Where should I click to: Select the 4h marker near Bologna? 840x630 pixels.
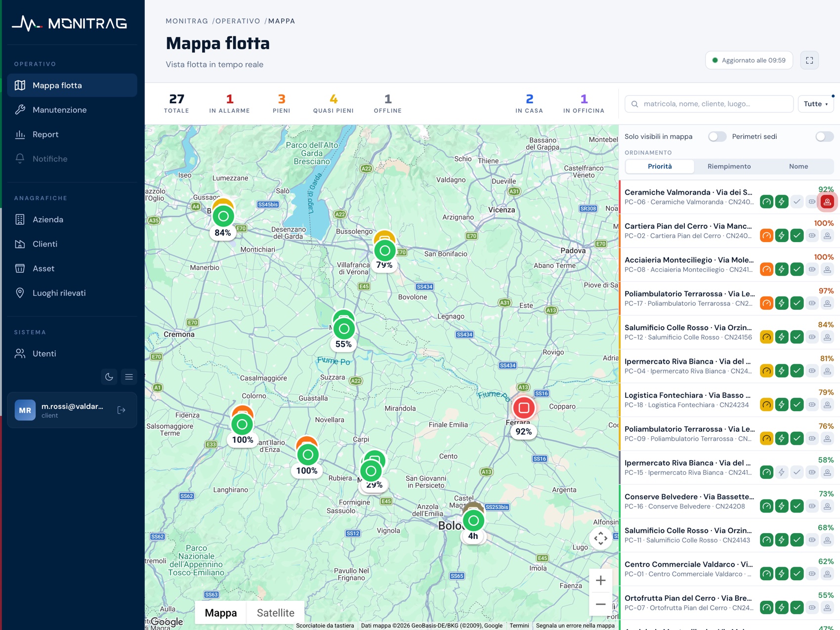pos(473,520)
